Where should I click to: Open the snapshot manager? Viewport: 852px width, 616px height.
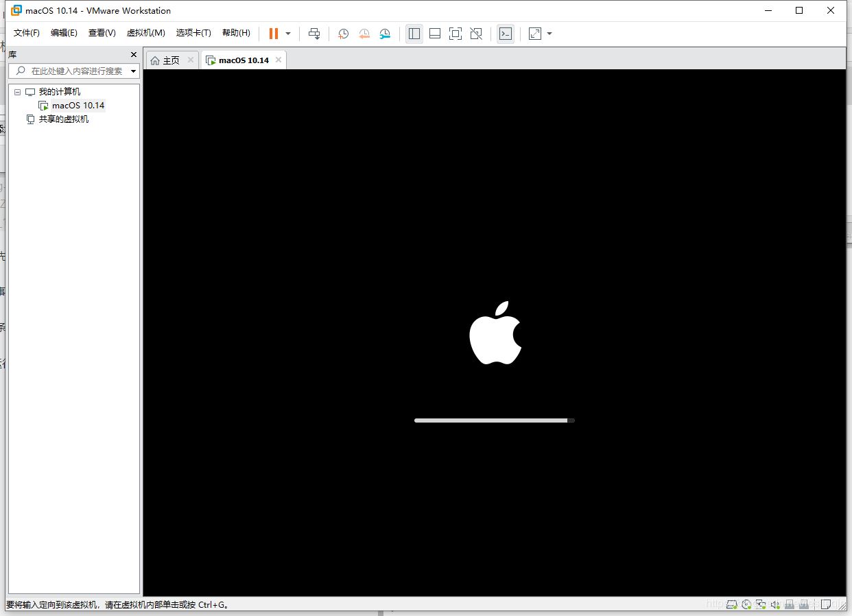click(x=385, y=34)
